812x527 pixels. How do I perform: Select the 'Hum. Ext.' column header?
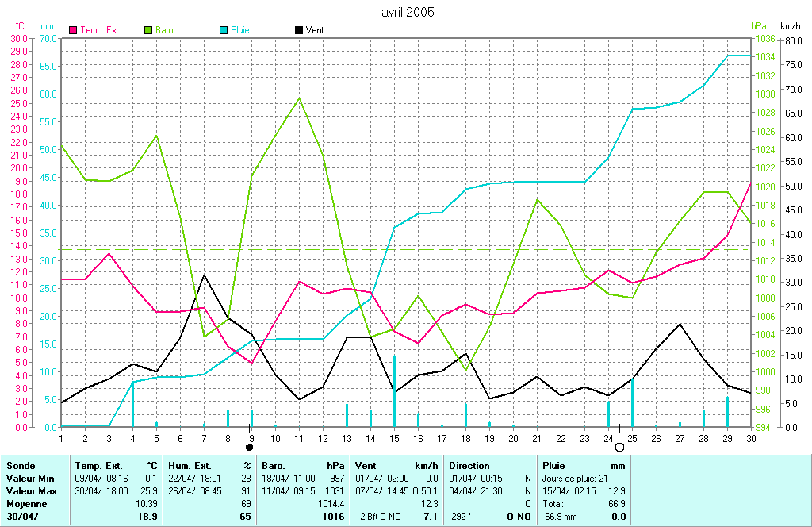coord(187,466)
